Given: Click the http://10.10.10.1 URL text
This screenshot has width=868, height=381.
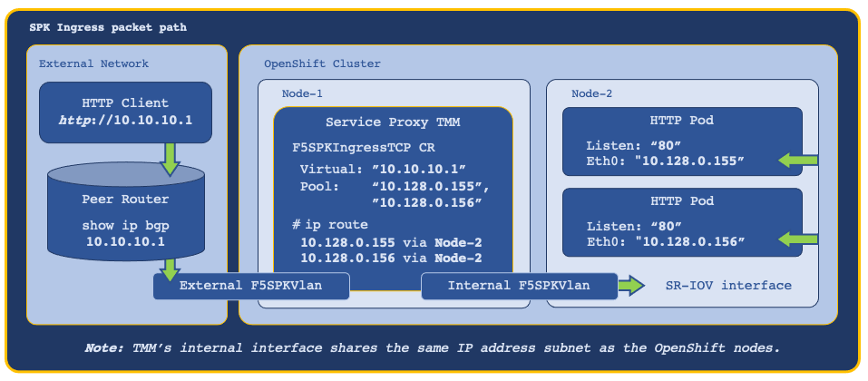Looking at the screenshot, I should point(126,120).
